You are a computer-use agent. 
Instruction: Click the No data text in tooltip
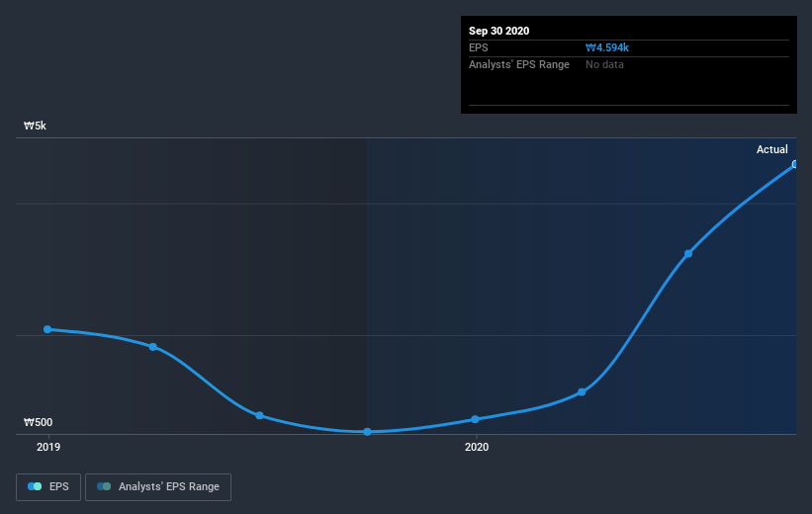(x=604, y=64)
